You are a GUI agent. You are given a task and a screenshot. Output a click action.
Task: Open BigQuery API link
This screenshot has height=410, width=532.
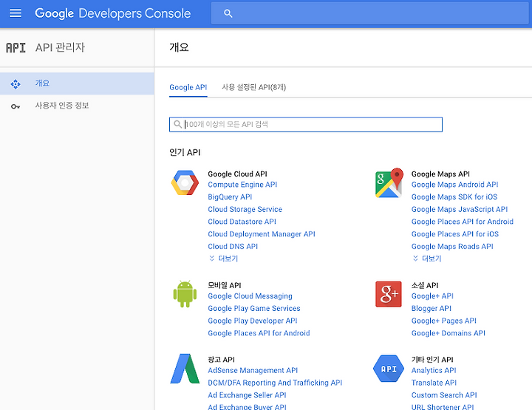(230, 197)
